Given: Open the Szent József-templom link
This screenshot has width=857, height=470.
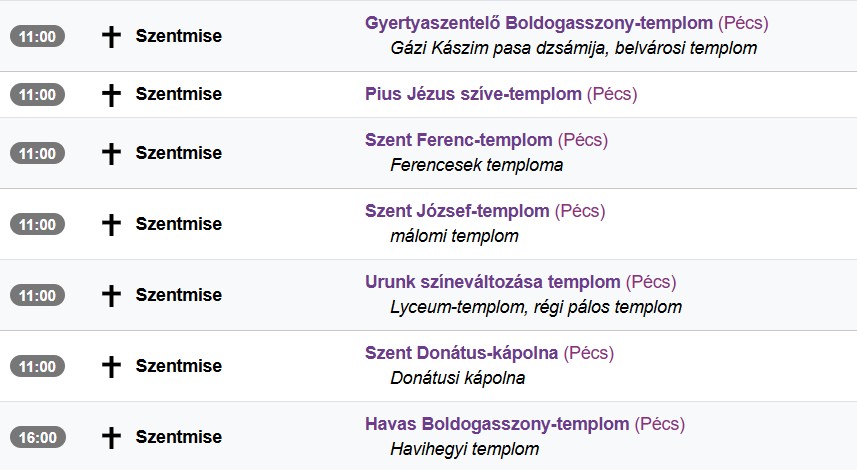Looking at the screenshot, I should point(457,211).
